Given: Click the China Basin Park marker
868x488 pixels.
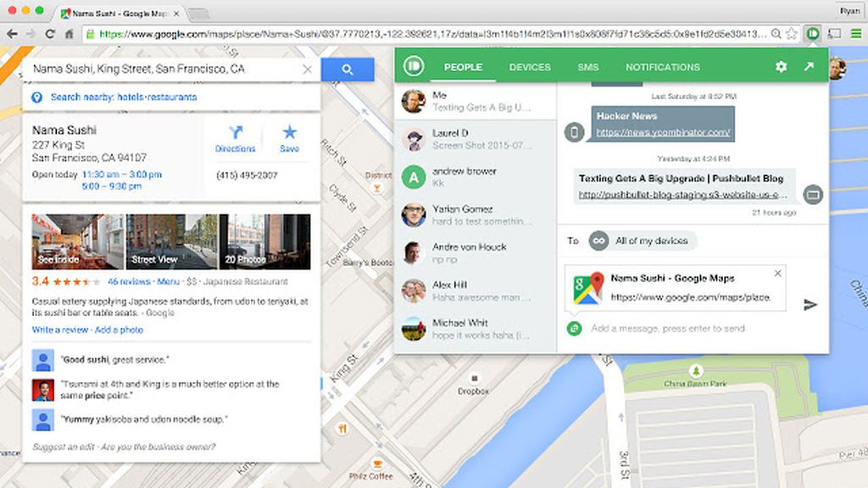Looking at the screenshot, I should [x=695, y=370].
